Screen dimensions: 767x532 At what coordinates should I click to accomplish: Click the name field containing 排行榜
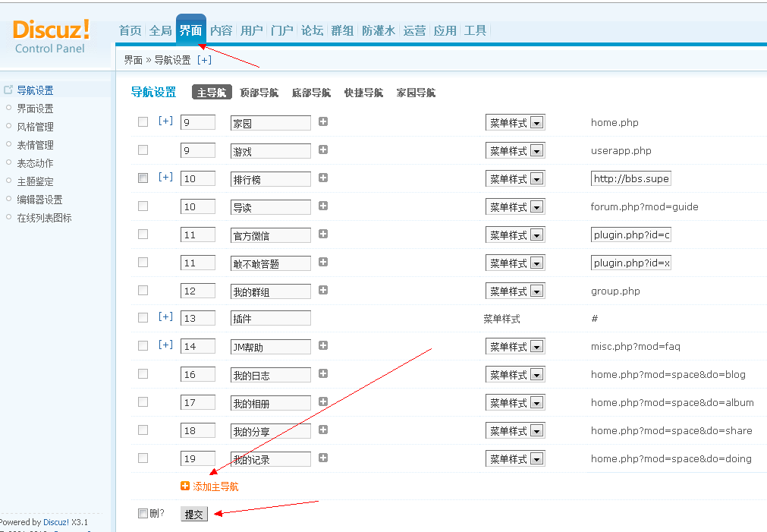[x=271, y=179]
